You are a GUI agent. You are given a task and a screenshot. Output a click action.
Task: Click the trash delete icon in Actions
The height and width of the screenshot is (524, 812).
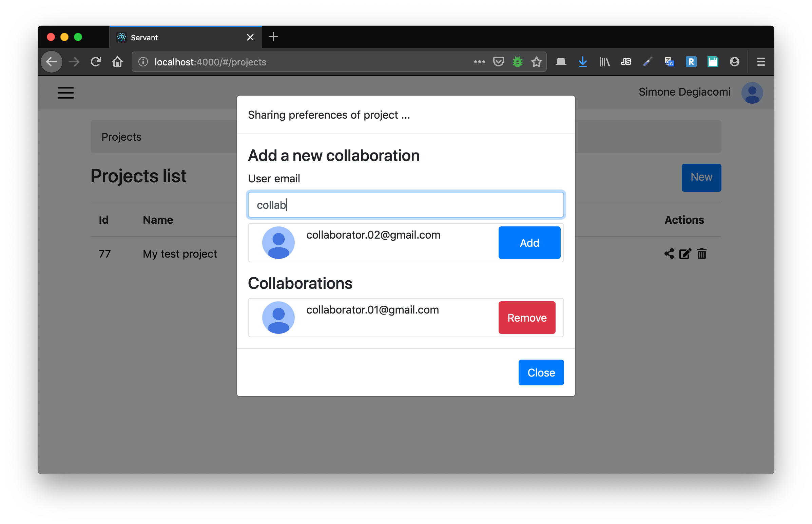pos(701,254)
